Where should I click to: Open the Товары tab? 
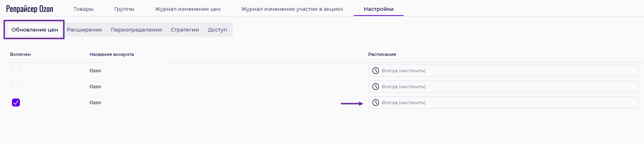(83, 9)
